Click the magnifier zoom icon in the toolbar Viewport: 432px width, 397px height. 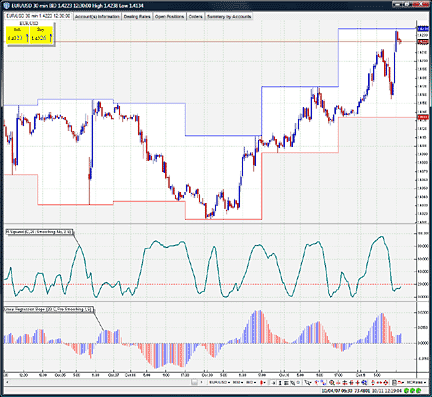click(332, 383)
